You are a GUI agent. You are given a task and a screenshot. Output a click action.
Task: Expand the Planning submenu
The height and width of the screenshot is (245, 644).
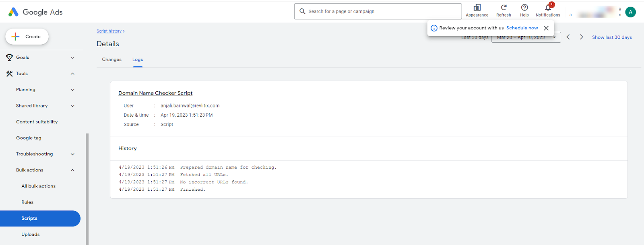(72, 90)
